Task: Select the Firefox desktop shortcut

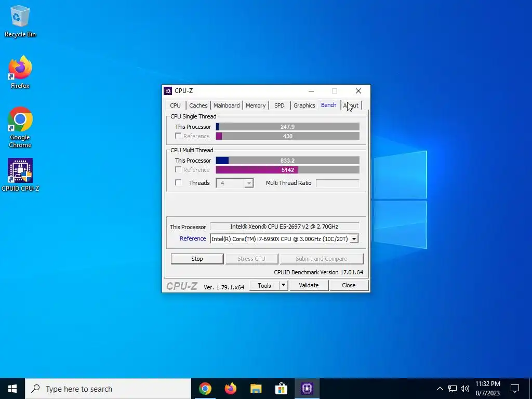Action: click(x=20, y=72)
